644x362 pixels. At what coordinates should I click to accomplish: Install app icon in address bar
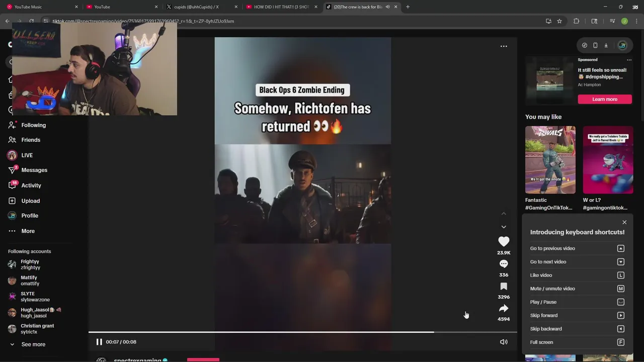(x=548, y=21)
